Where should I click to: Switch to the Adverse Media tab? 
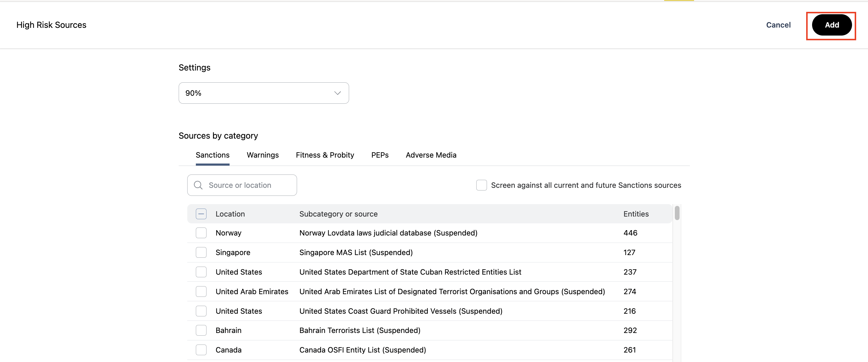pyautogui.click(x=431, y=155)
